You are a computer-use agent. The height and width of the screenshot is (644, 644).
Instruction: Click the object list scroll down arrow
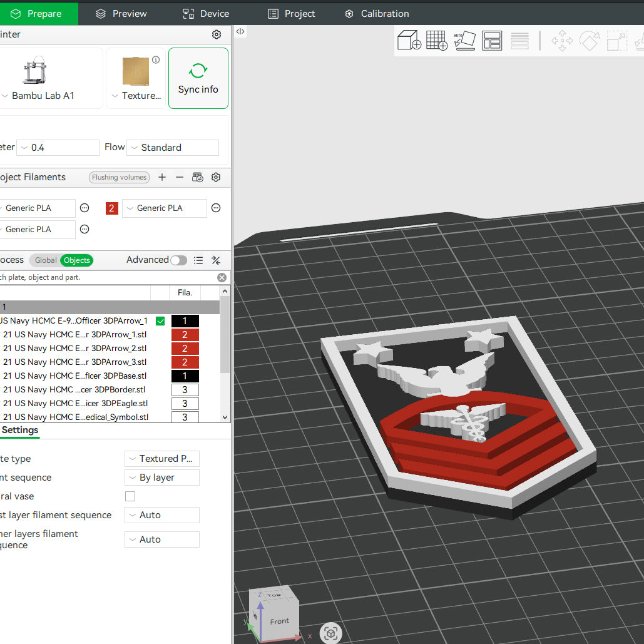[225, 417]
